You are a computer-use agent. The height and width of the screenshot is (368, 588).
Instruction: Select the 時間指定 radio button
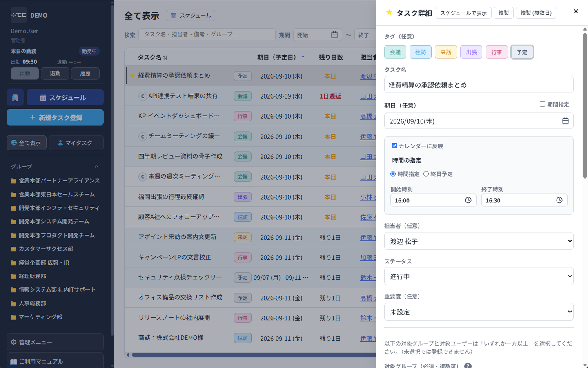393,174
